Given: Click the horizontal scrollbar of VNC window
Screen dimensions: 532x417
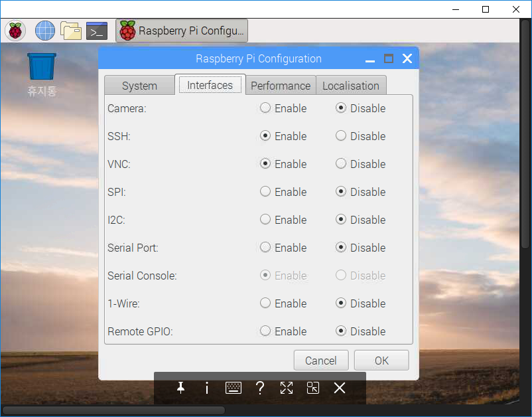Looking at the screenshot, I should coord(113,410).
